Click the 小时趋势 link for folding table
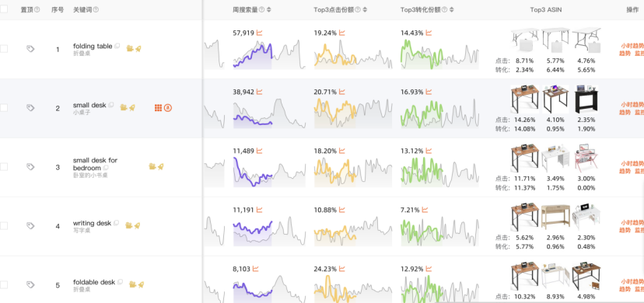 [x=632, y=46]
